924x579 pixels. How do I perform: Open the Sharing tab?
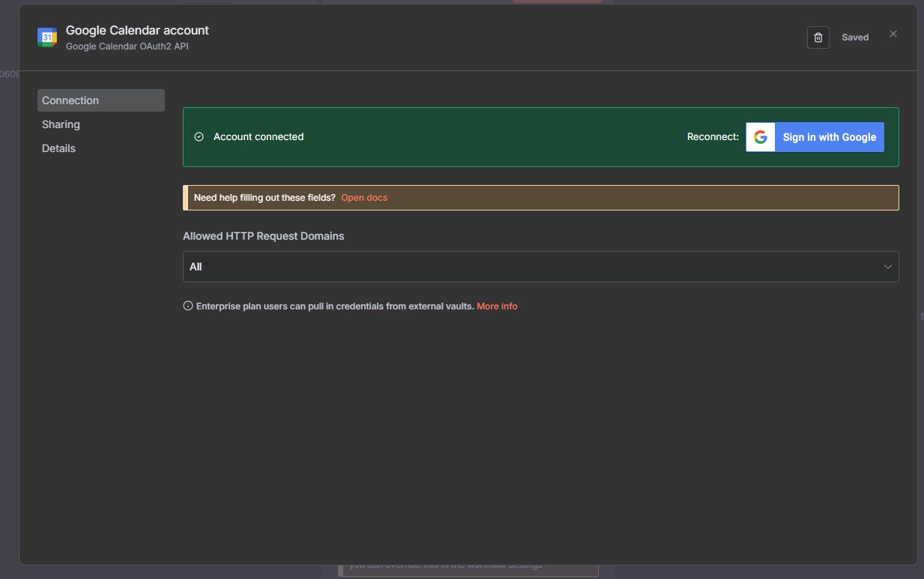61,124
